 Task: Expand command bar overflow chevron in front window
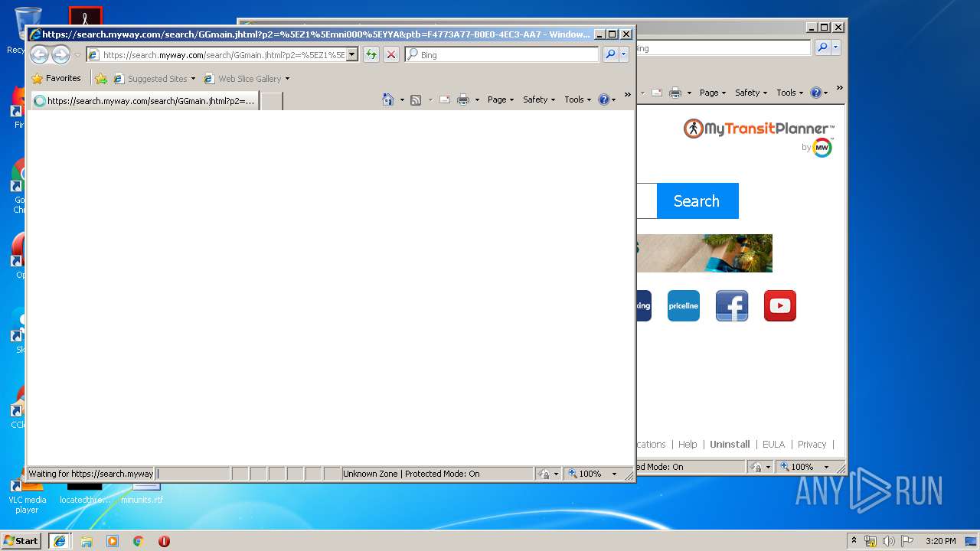[x=627, y=95]
